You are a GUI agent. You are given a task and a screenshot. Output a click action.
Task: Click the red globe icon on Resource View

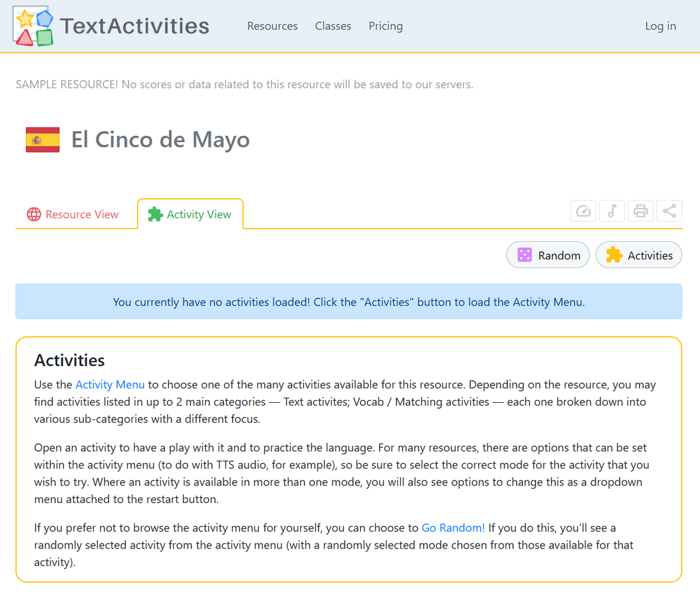click(x=33, y=214)
